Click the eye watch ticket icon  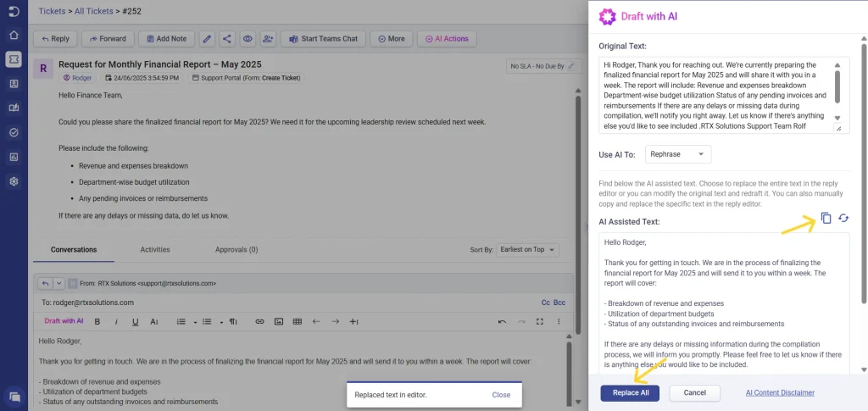point(248,39)
